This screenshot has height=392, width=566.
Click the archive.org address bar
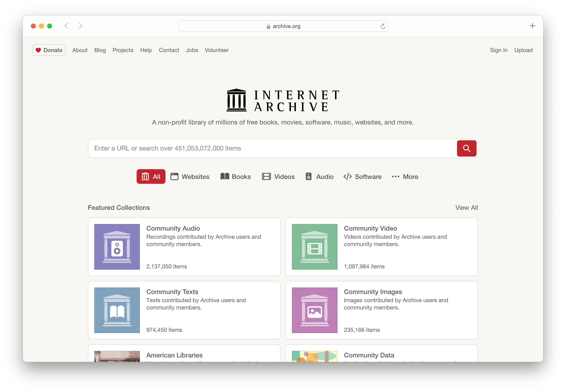click(283, 26)
